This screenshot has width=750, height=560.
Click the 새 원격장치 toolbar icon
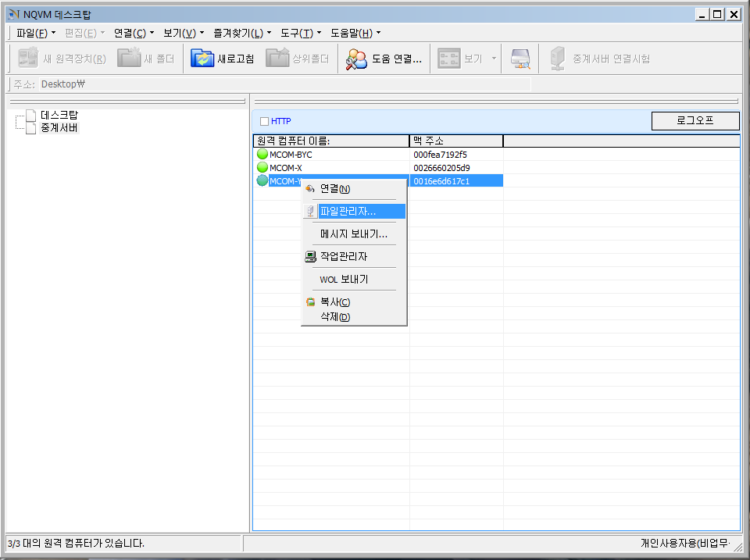(28, 59)
